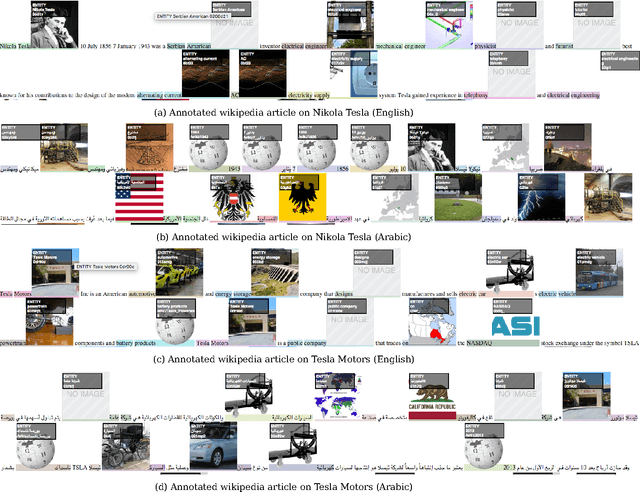Click the 'ENTITY Tesla Motors' tooltip
The height and width of the screenshot is (492, 640).
[105, 267]
